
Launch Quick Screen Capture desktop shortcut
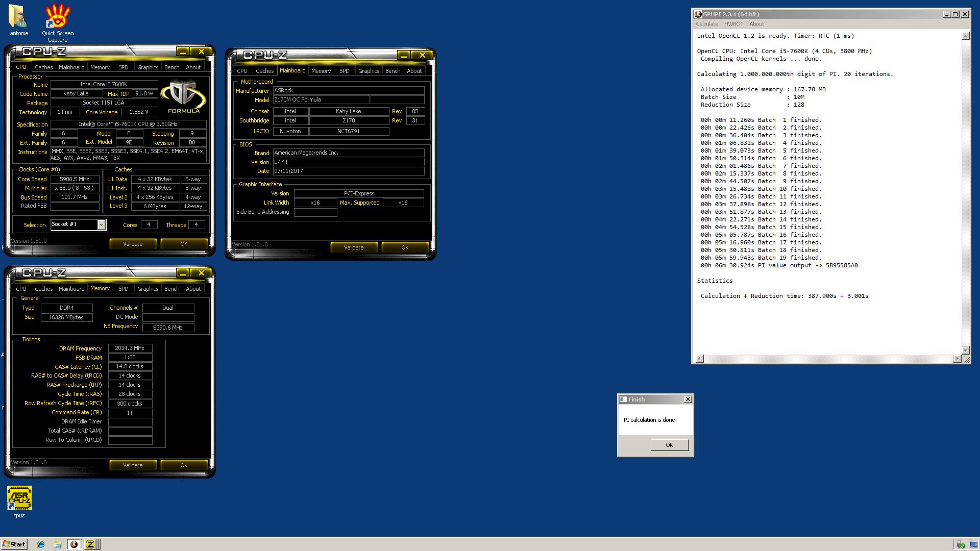(x=58, y=23)
